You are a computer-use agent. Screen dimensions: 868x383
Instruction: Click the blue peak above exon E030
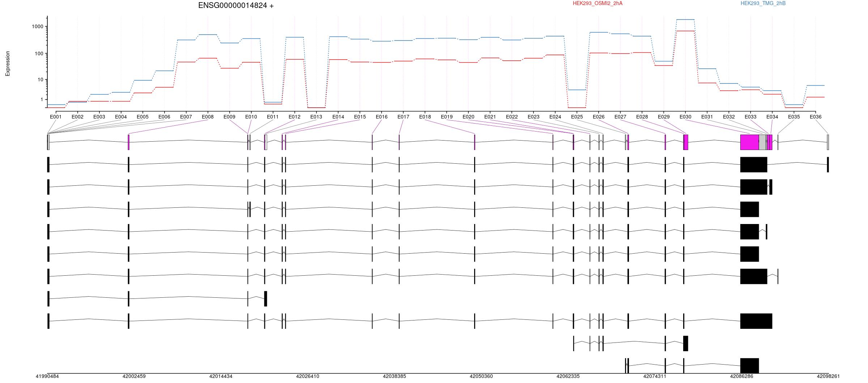pos(685,20)
